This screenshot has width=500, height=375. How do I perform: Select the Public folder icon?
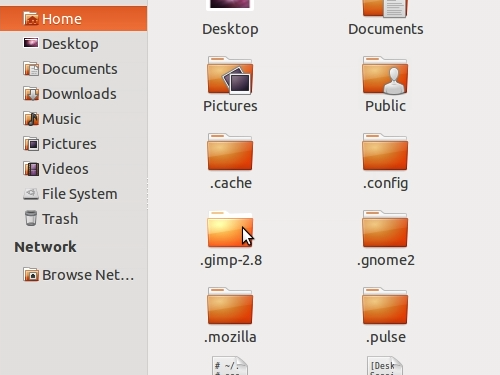click(x=385, y=75)
